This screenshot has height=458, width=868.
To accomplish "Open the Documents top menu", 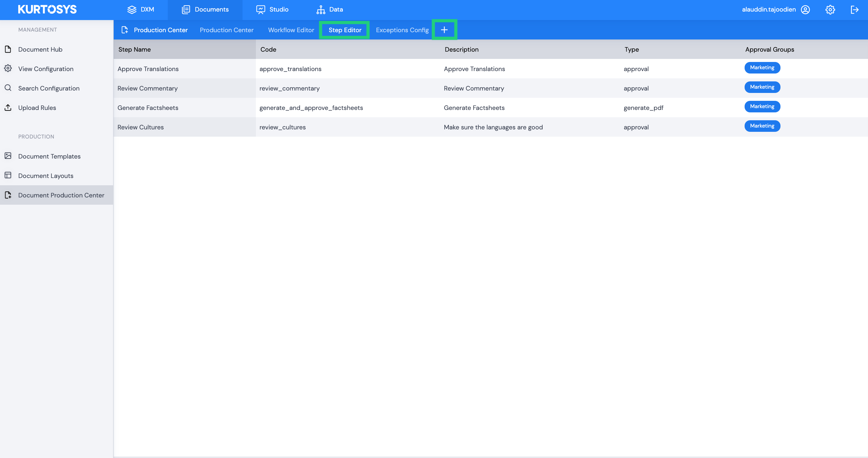I will click(x=205, y=9).
